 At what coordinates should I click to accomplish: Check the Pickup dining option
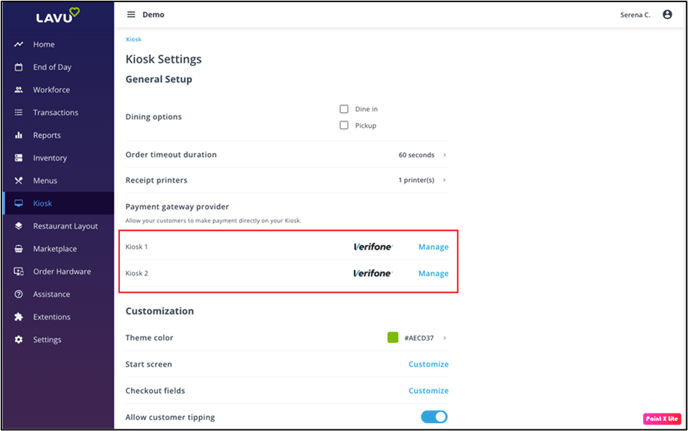(x=344, y=126)
